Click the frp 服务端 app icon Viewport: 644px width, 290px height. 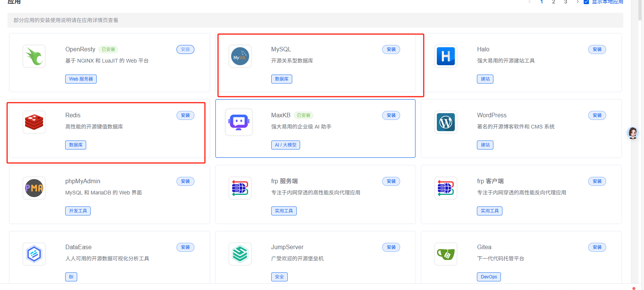240,188
